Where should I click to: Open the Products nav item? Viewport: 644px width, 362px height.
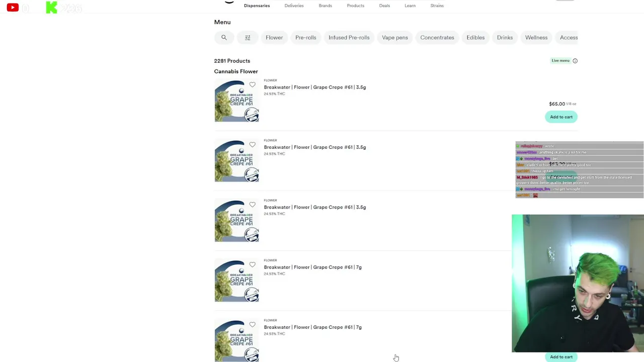[x=355, y=6]
